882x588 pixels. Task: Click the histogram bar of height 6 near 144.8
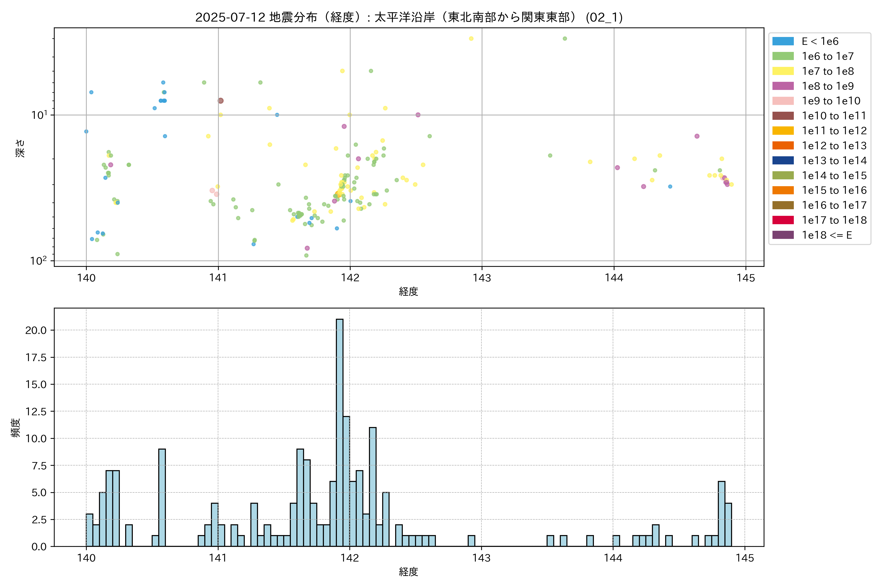tap(721, 513)
